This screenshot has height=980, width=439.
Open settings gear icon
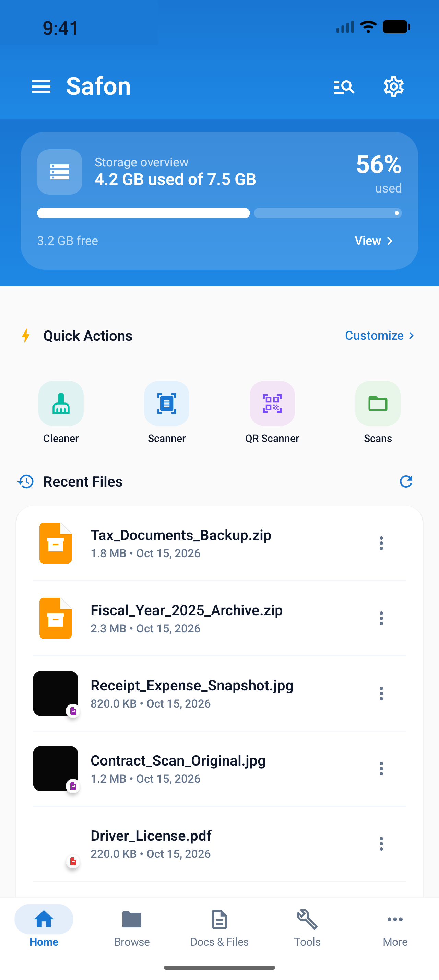(x=393, y=87)
